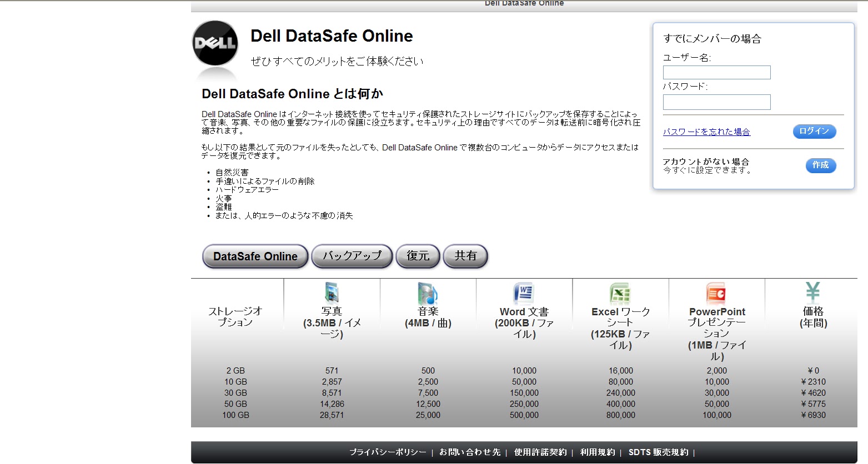
Task: Click the 自然災害 bullet item
Action: click(232, 173)
